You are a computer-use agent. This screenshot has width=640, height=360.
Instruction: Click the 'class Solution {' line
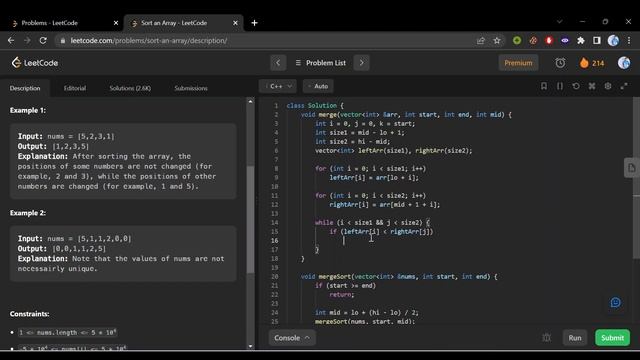315,105
